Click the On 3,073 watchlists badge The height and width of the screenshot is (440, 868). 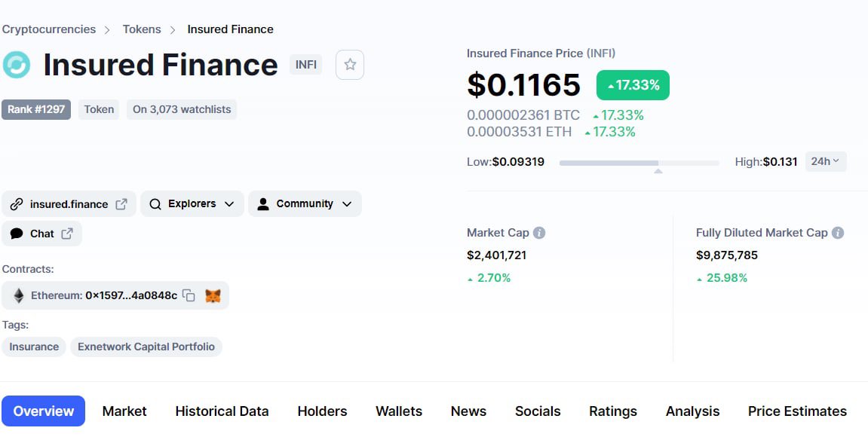click(182, 109)
